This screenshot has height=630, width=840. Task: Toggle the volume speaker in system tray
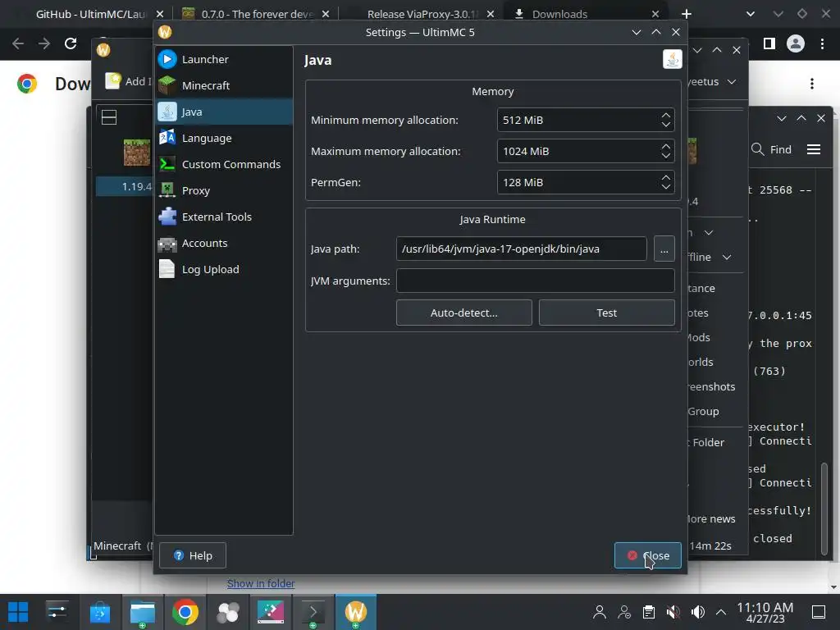tap(697, 612)
